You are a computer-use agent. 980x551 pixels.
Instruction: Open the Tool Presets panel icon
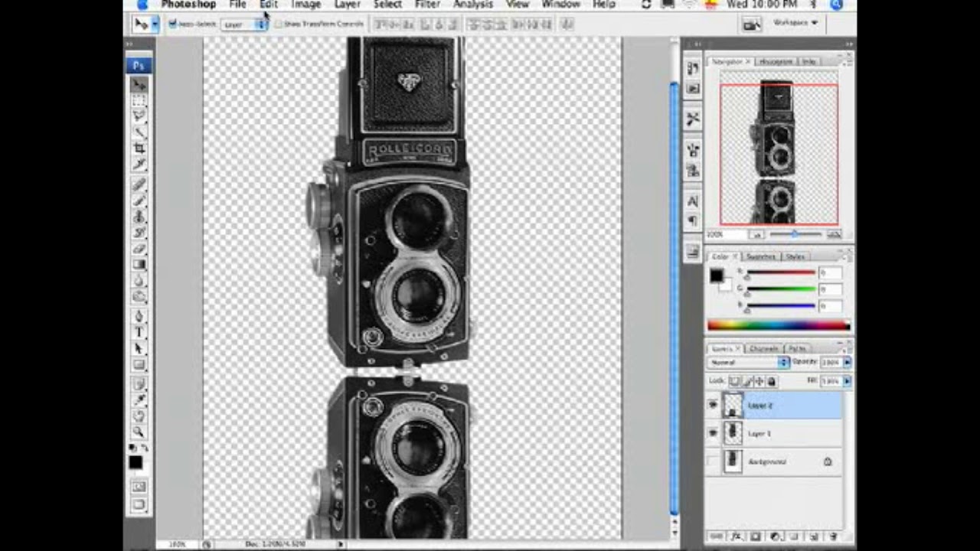point(693,119)
